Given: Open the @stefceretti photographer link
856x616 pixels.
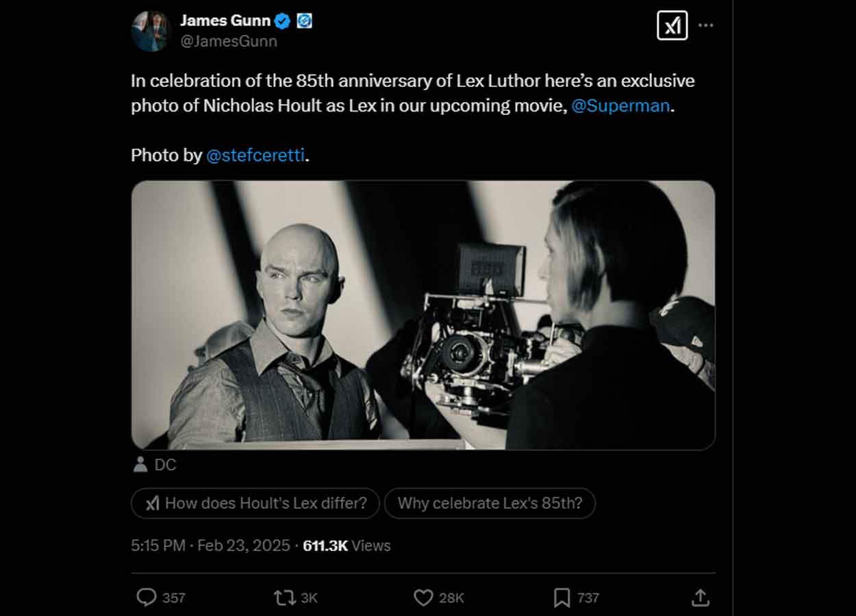Looking at the screenshot, I should [x=256, y=155].
